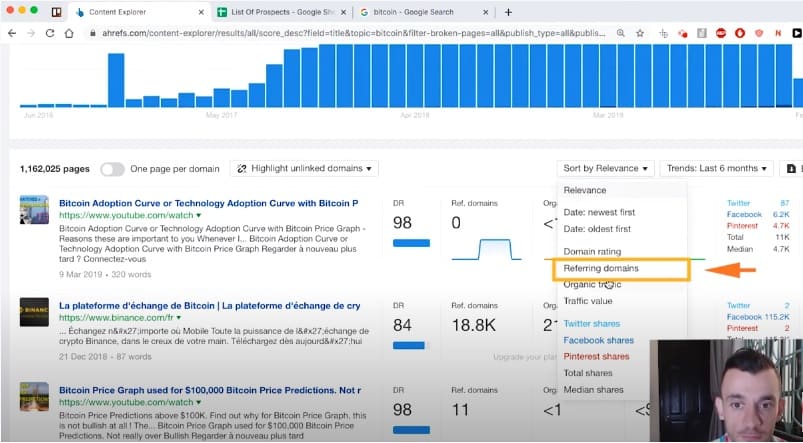Viewport: 803px width, 443px height.
Task: Bookmark this page with the star icon
Action: pyautogui.click(x=640, y=33)
